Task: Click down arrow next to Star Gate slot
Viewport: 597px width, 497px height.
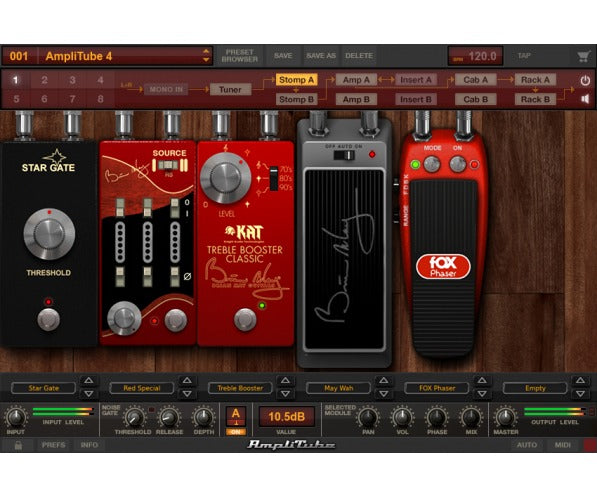Action: pos(89,394)
